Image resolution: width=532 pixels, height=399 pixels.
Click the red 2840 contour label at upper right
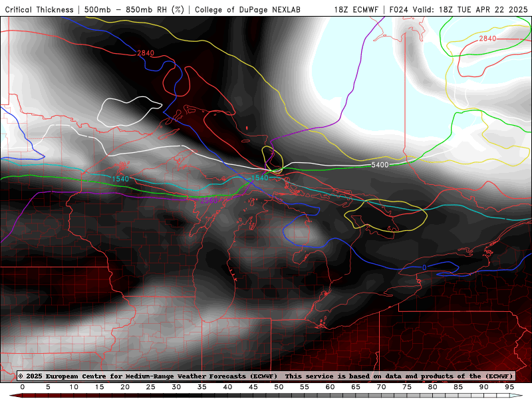pyautogui.click(x=487, y=39)
